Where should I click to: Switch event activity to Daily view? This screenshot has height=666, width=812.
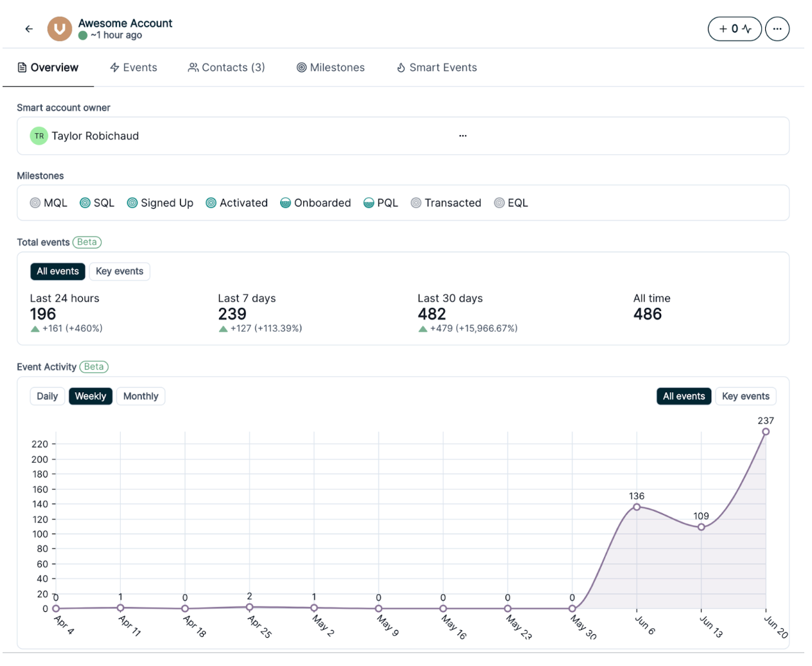click(x=47, y=397)
